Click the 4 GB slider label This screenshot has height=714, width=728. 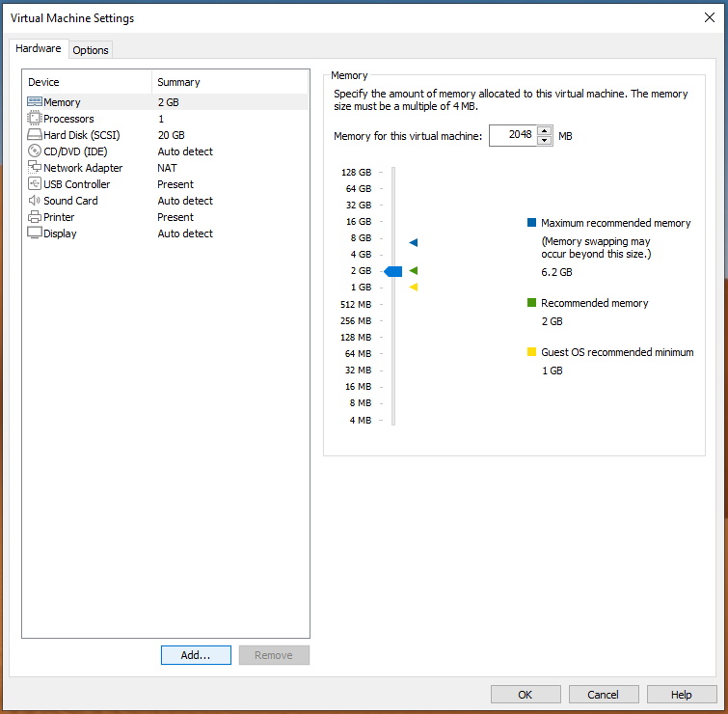(362, 254)
